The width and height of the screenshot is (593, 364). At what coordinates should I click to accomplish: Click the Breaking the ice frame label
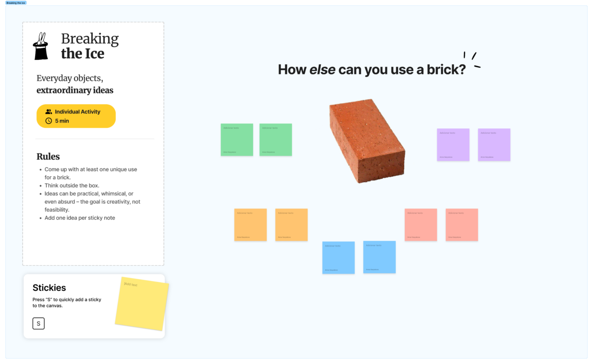pos(16,3)
